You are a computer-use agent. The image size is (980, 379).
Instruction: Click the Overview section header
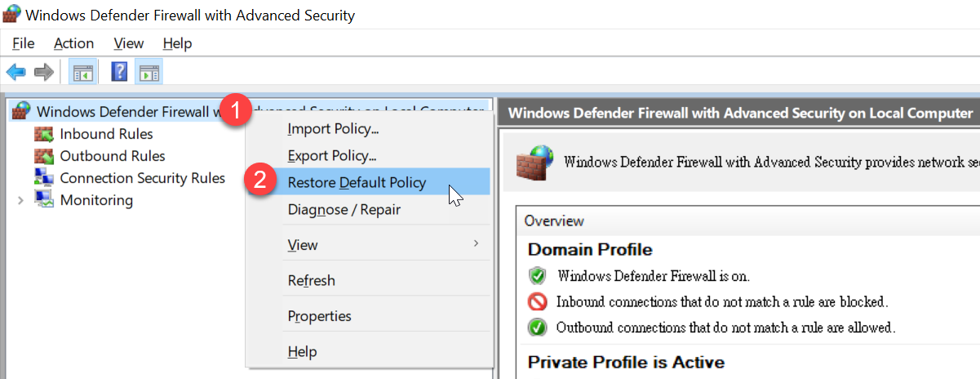pyautogui.click(x=554, y=221)
